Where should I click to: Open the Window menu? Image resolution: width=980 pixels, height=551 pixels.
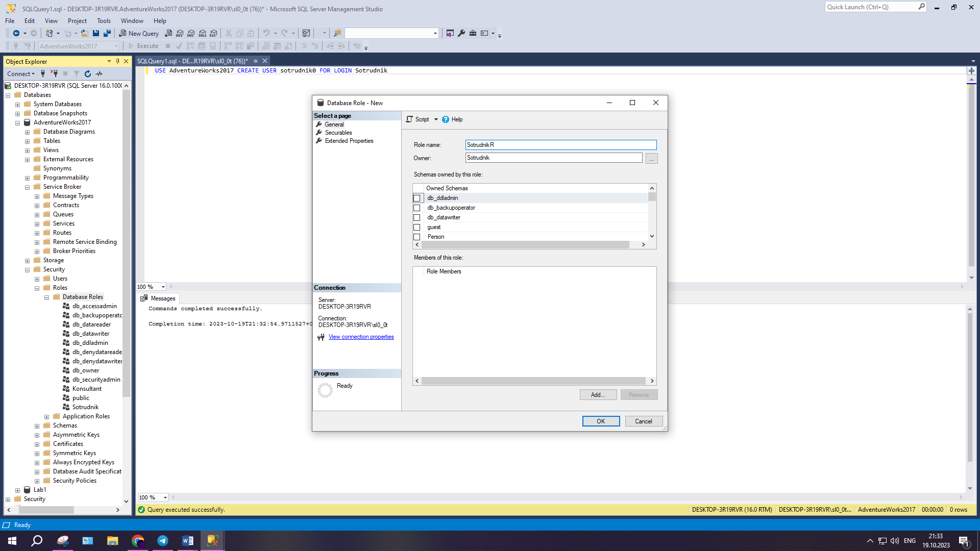[x=132, y=21]
